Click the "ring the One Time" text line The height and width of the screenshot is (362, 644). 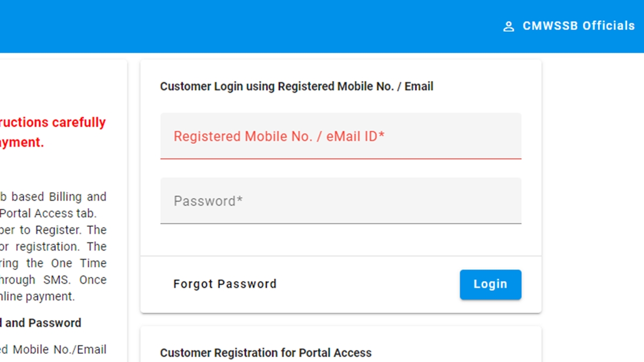coord(53,263)
